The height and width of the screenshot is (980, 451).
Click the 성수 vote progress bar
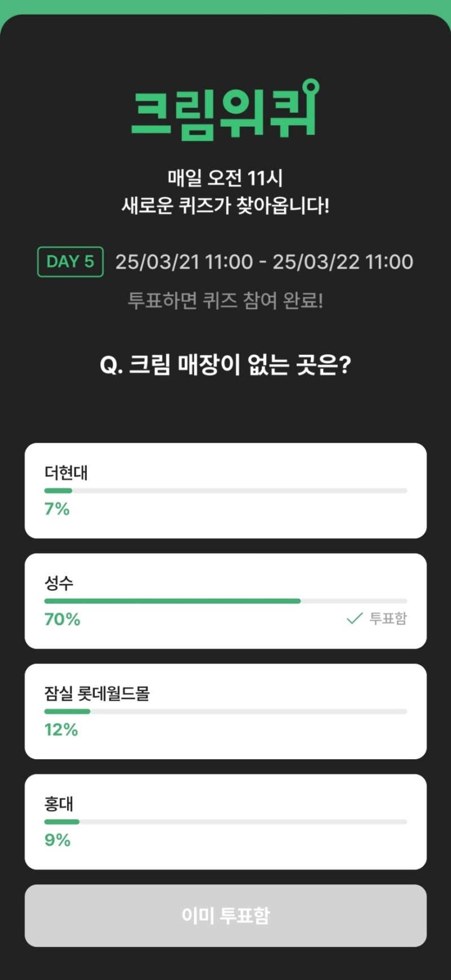[225, 601]
